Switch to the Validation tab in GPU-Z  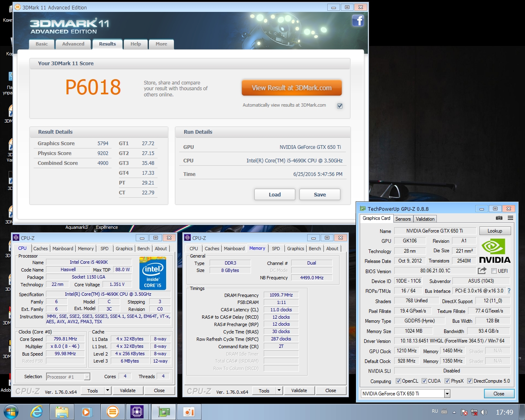coord(425,219)
